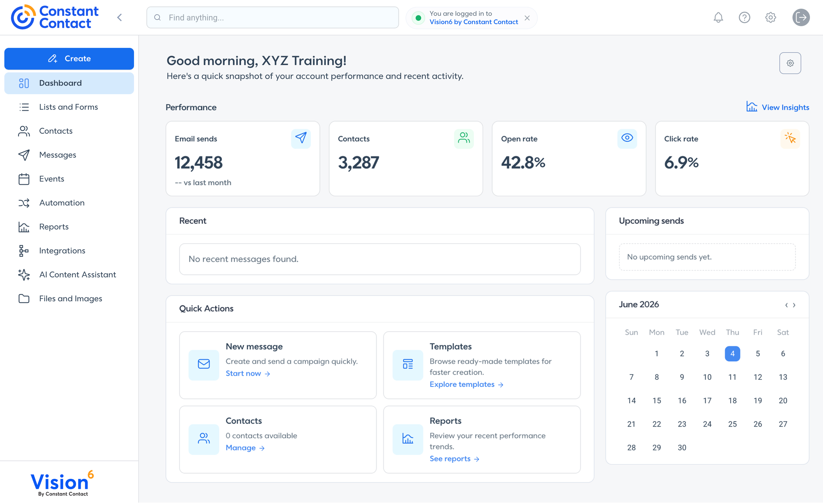
Task: Click the Open rate eye icon
Action: pos(627,139)
